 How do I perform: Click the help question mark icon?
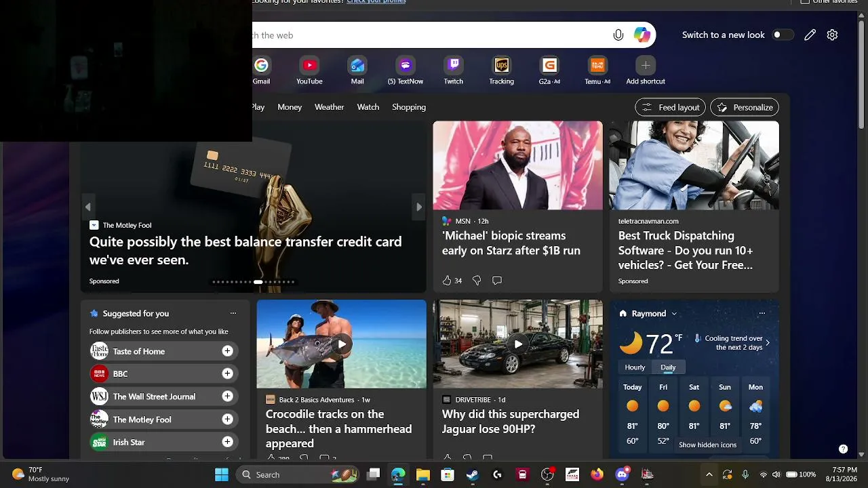point(843,449)
